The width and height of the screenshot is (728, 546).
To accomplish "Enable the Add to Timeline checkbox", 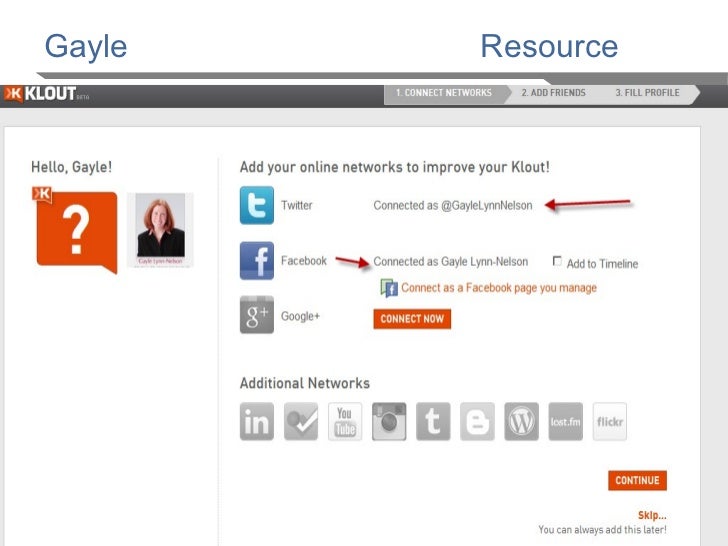I will pyautogui.click(x=557, y=261).
